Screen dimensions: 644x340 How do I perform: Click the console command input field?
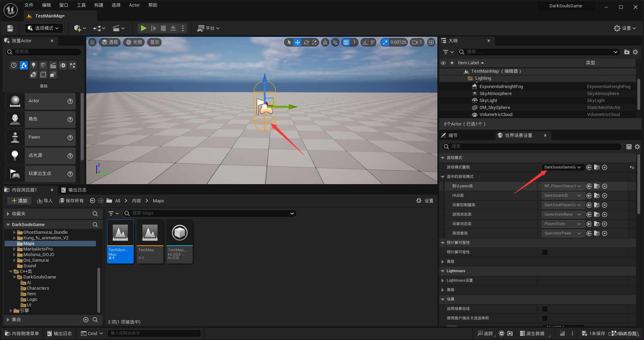pos(154,333)
